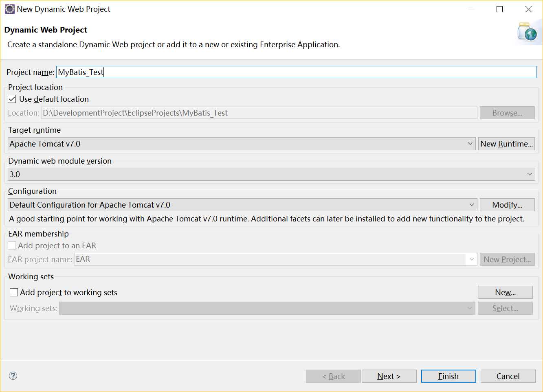Click the help question mark icon
Screen dimensions: 543x392
pyautogui.click(x=13, y=376)
